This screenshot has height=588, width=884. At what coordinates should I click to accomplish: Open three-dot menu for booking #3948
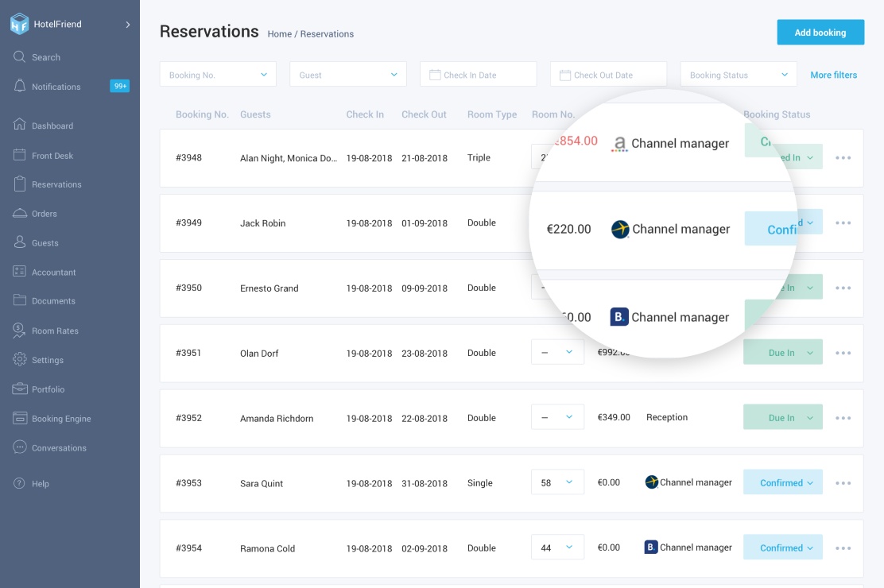843,158
